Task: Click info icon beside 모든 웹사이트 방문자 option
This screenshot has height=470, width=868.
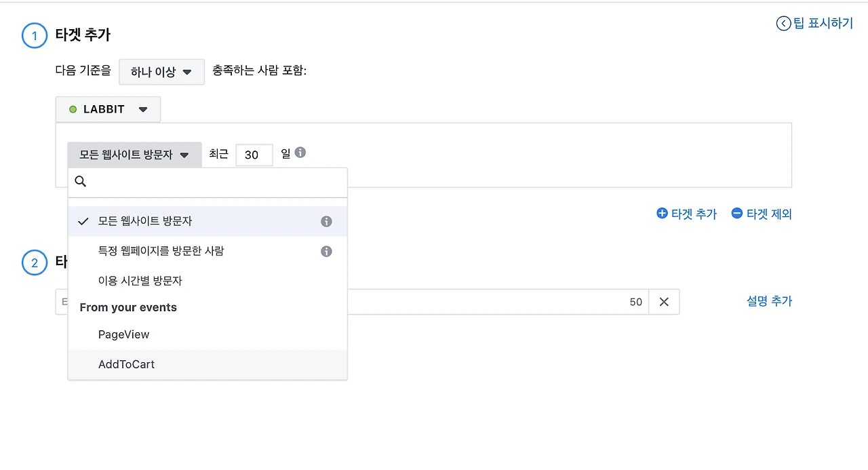Action: pos(326,222)
